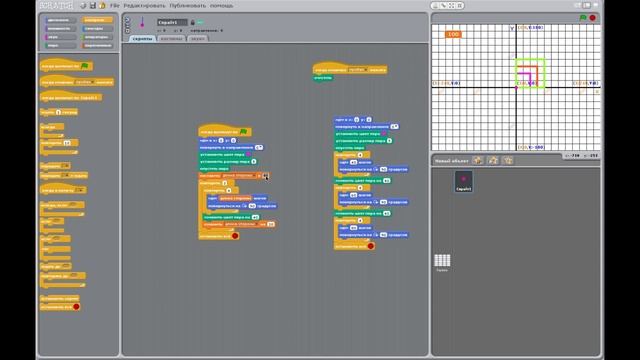Click the green flag above the stage
This screenshot has height=360, width=640.
pos(583,18)
